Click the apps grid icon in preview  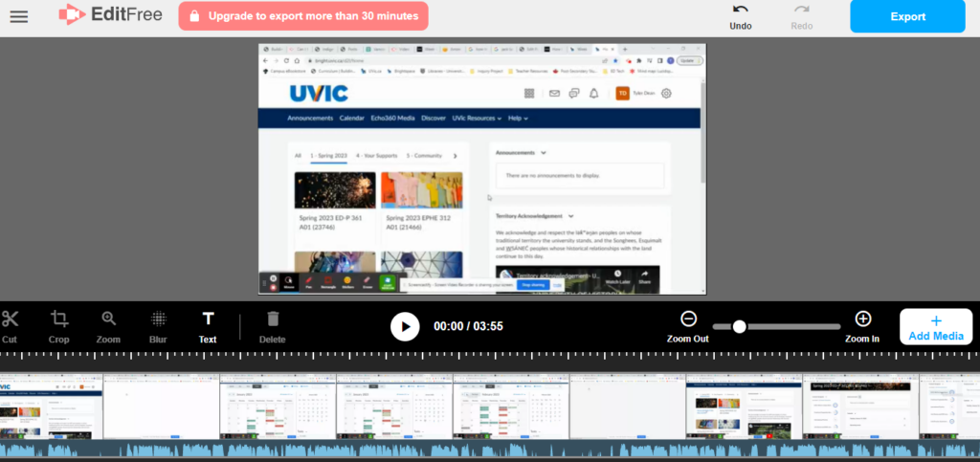[529, 94]
